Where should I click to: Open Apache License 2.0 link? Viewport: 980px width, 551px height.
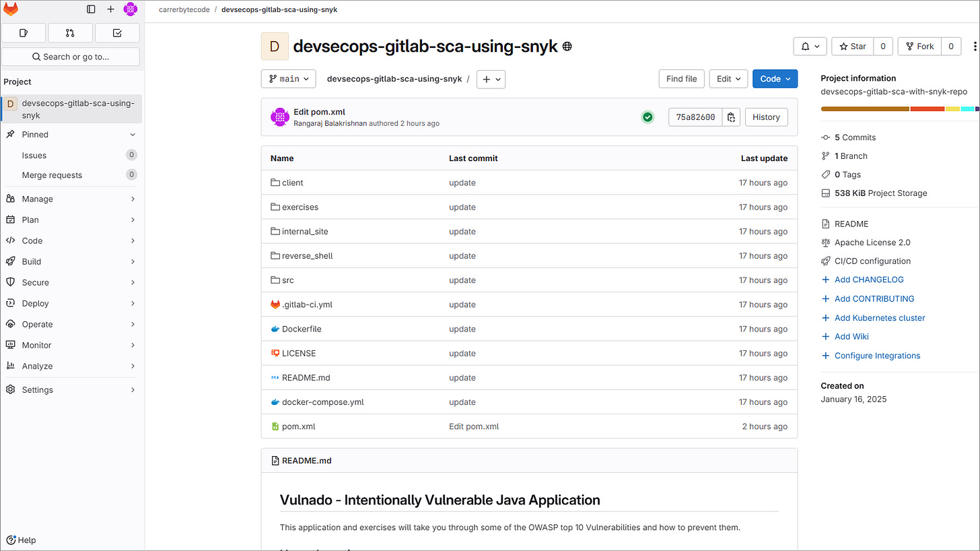[x=872, y=242]
